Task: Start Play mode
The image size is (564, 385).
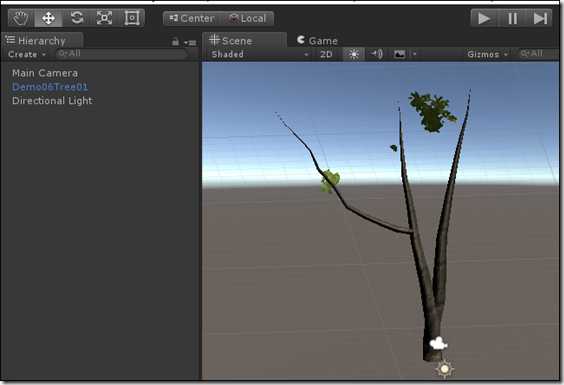Action: click(484, 18)
